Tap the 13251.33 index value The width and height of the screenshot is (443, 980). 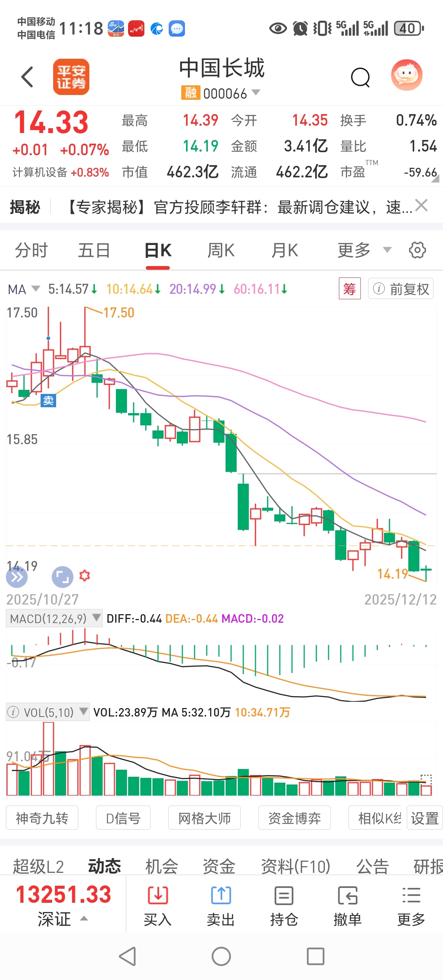pyautogui.click(x=63, y=894)
